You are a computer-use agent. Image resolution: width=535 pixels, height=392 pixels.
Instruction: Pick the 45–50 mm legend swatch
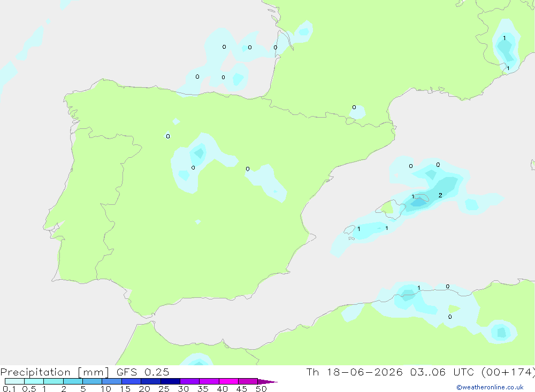point(248,381)
